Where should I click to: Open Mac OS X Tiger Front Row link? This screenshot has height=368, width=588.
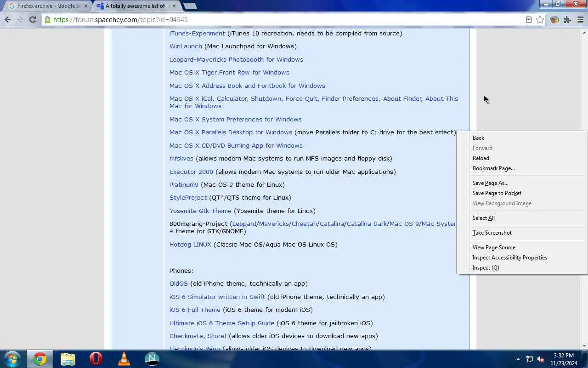point(229,72)
